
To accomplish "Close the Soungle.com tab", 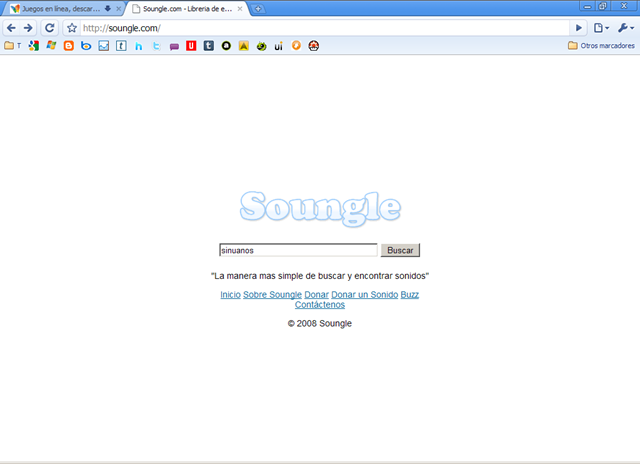I will pyautogui.click(x=240, y=9).
